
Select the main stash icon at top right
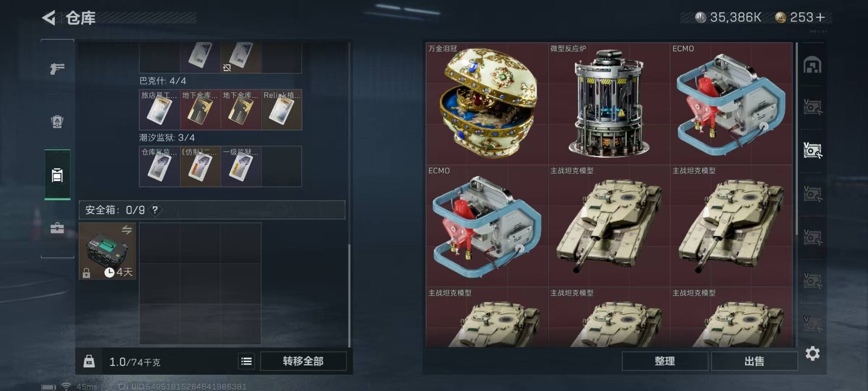pyautogui.click(x=812, y=65)
